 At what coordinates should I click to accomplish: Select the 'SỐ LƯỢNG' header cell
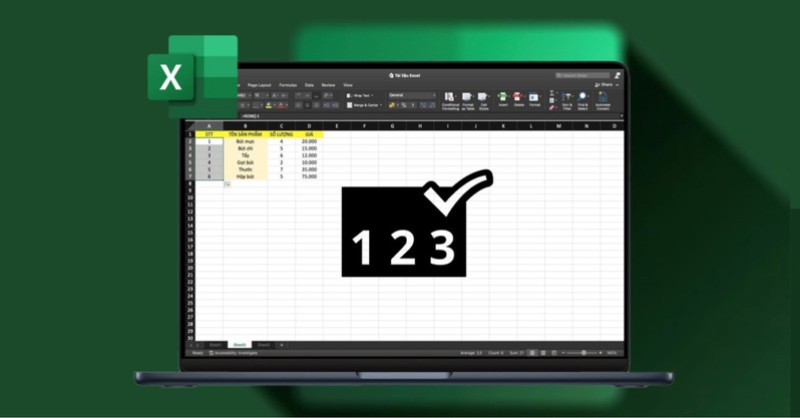281,134
